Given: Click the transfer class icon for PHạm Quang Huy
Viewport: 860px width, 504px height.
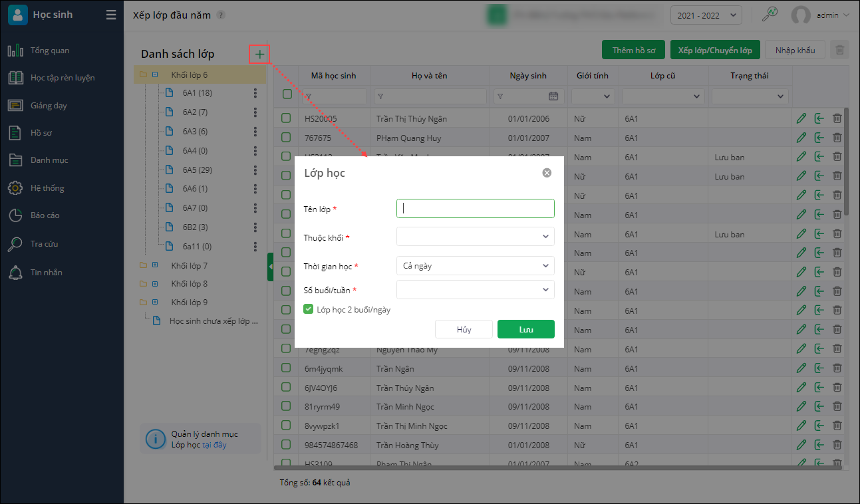Looking at the screenshot, I should [x=819, y=138].
